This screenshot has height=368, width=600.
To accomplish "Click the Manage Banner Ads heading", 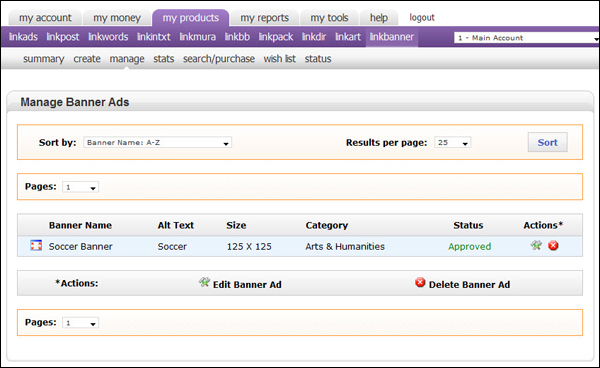I will tap(75, 102).
